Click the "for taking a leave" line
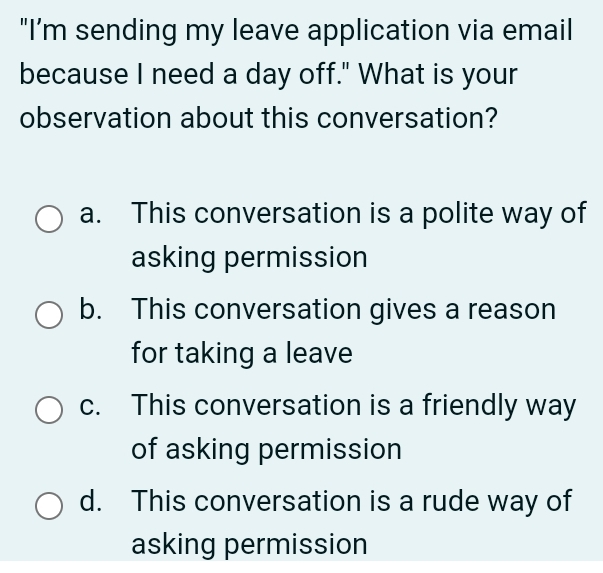 coord(241,354)
